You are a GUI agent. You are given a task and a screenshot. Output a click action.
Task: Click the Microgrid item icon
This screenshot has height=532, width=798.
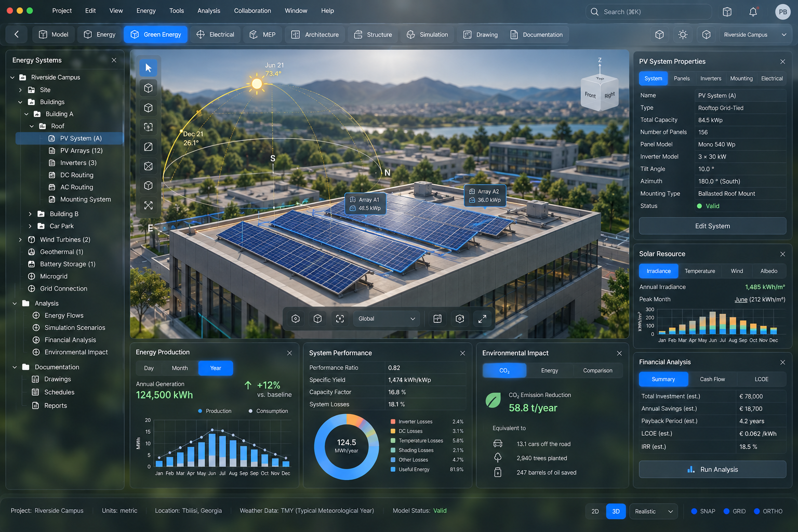[31, 276]
